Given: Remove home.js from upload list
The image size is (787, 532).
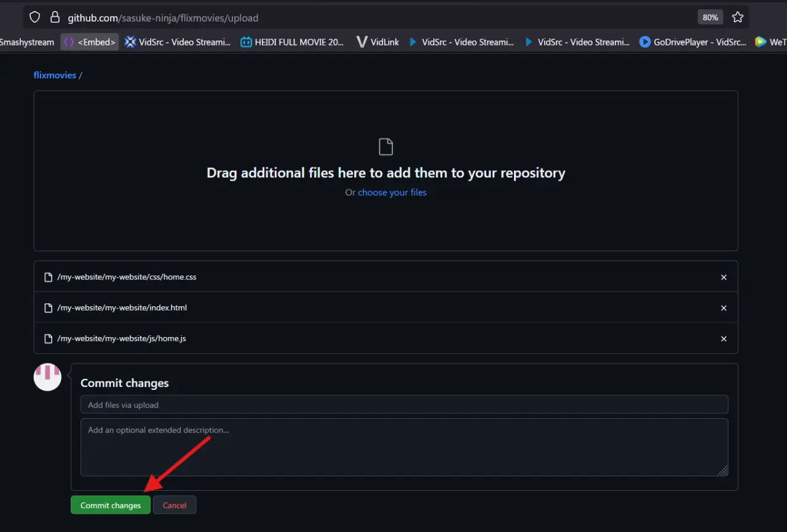Looking at the screenshot, I should [724, 339].
